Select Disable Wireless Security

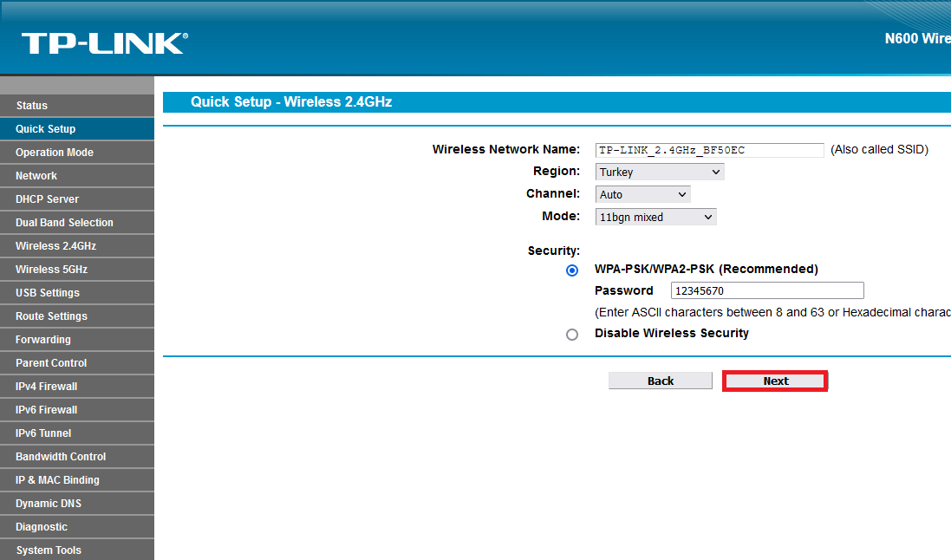[572, 335]
